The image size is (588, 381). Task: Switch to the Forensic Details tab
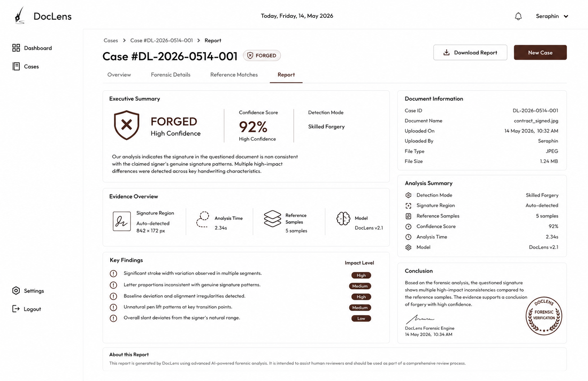click(171, 75)
